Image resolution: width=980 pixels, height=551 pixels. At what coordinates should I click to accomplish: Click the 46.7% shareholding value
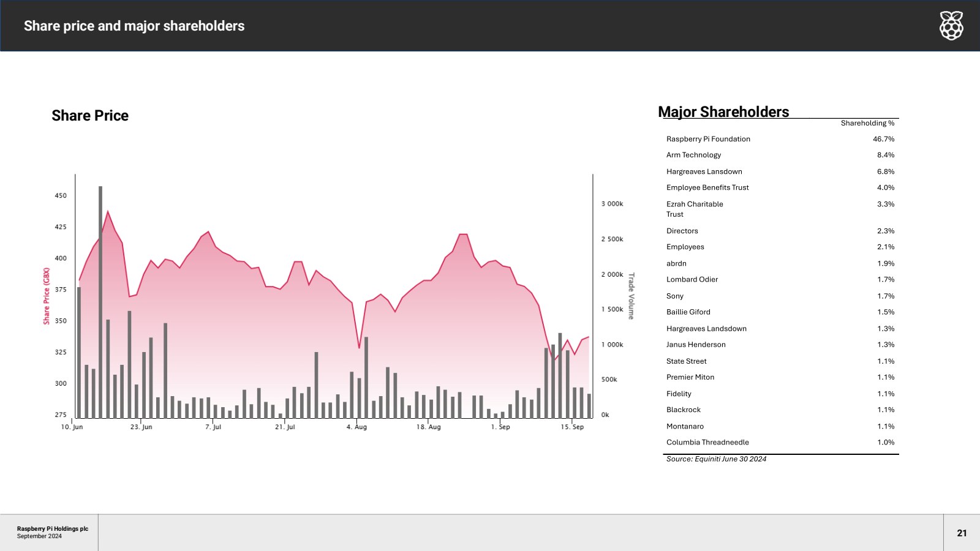[884, 139]
